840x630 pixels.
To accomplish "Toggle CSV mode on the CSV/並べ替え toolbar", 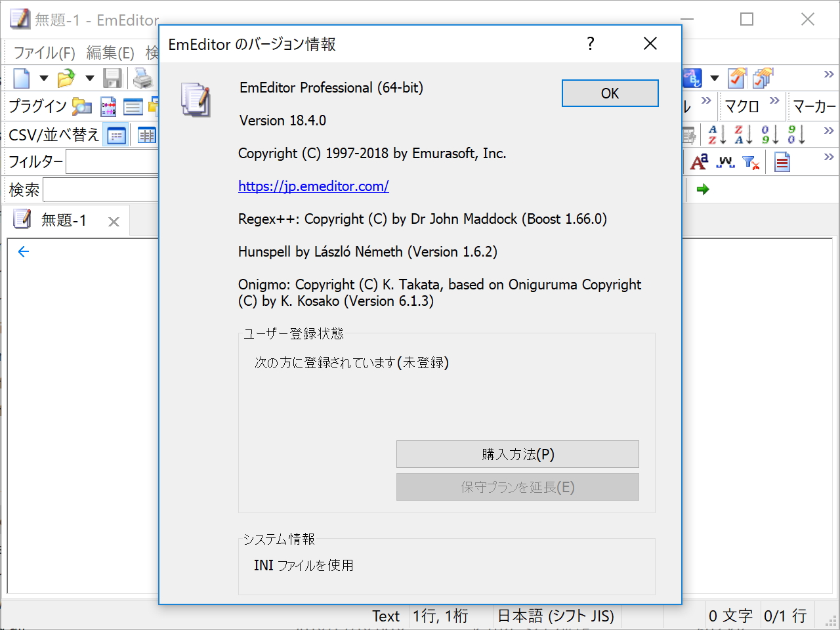I will click(x=116, y=135).
